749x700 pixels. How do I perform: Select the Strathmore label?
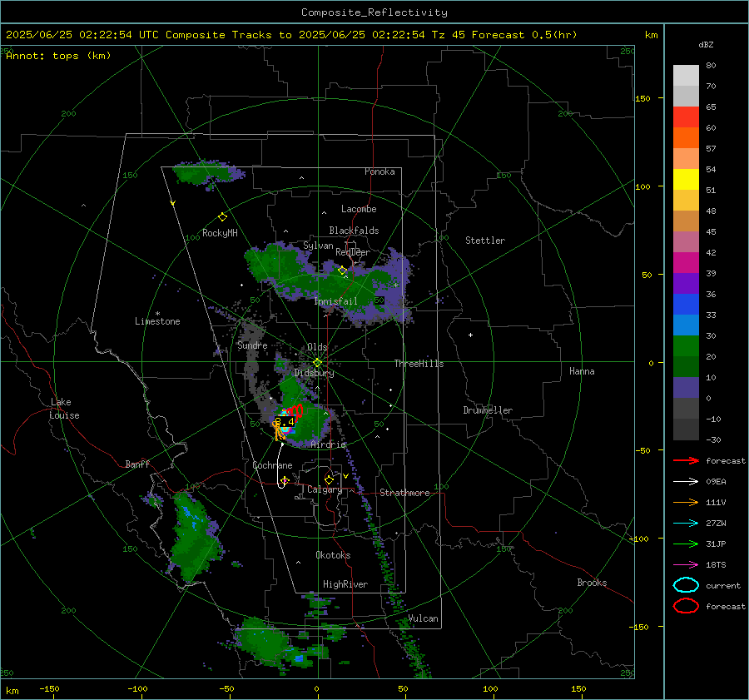[404, 493]
